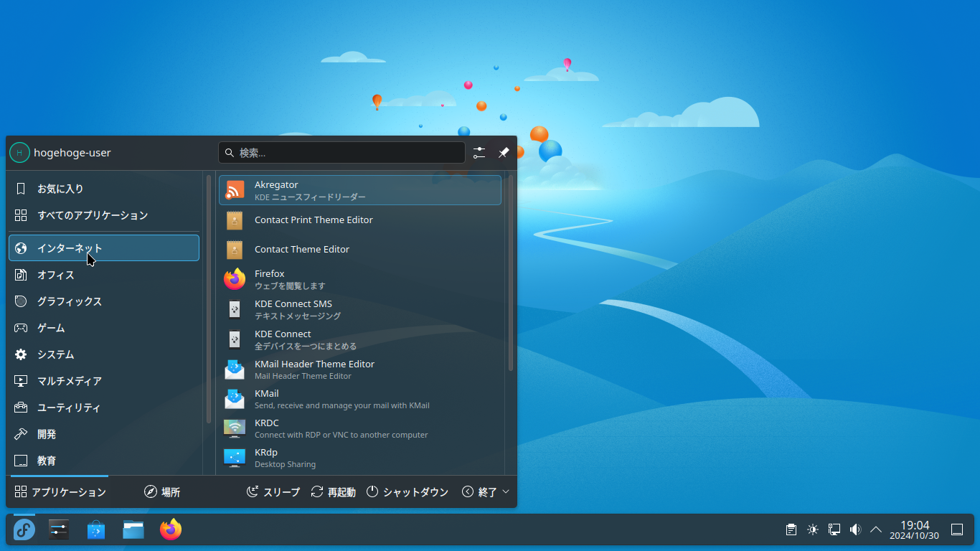Select グラフィックス category
980x551 pixels.
pyautogui.click(x=104, y=301)
